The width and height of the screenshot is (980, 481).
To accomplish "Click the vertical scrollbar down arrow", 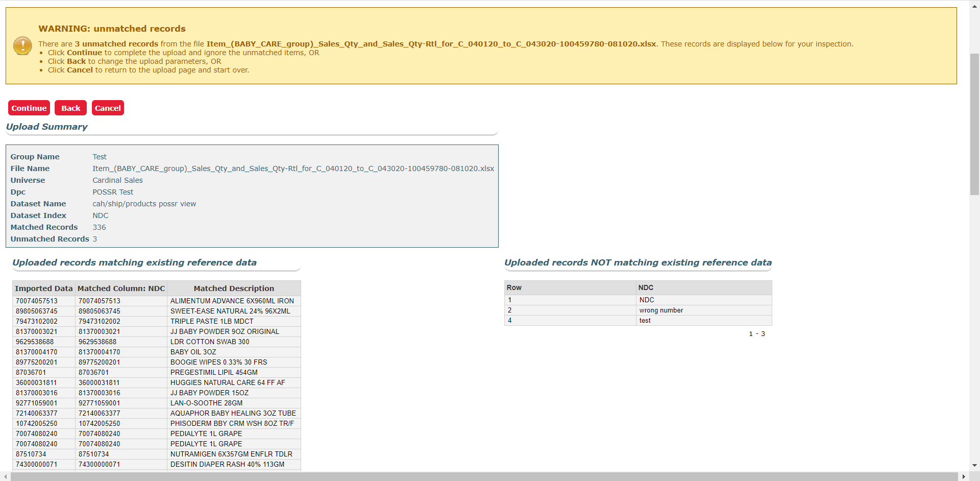I will click(974, 465).
